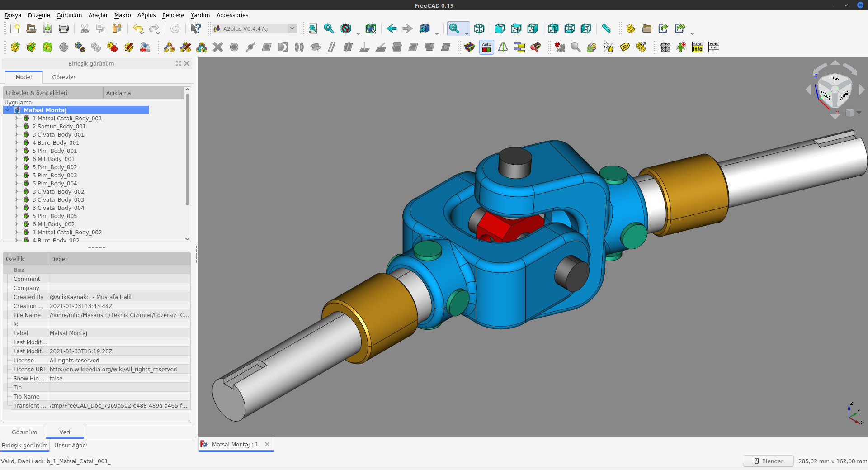Open the Dosya menu
The height and width of the screenshot is (470, 868).
(x=13, y=15)
